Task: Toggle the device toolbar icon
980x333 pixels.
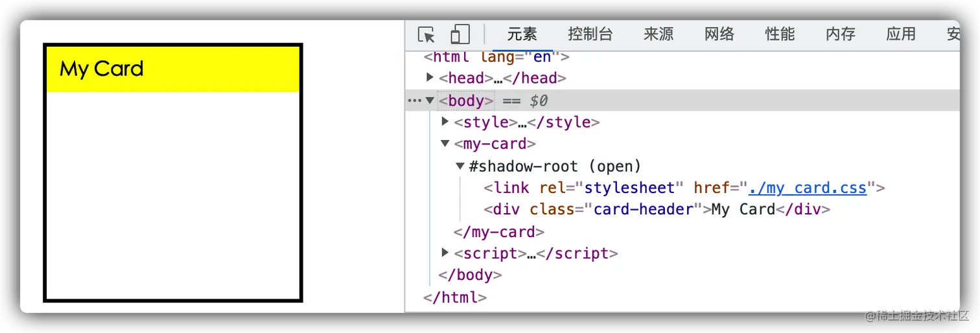Action: pyautogui.click(x=460, y=34)
